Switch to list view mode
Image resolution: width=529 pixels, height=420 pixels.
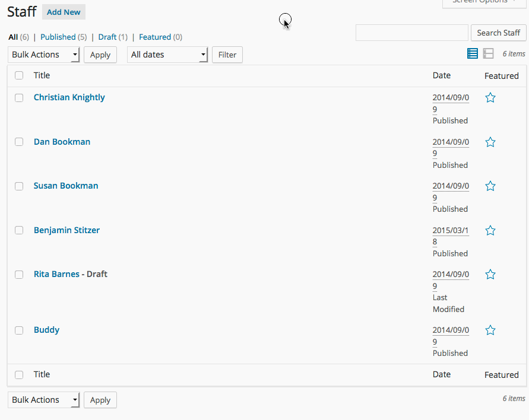[473, 53]
